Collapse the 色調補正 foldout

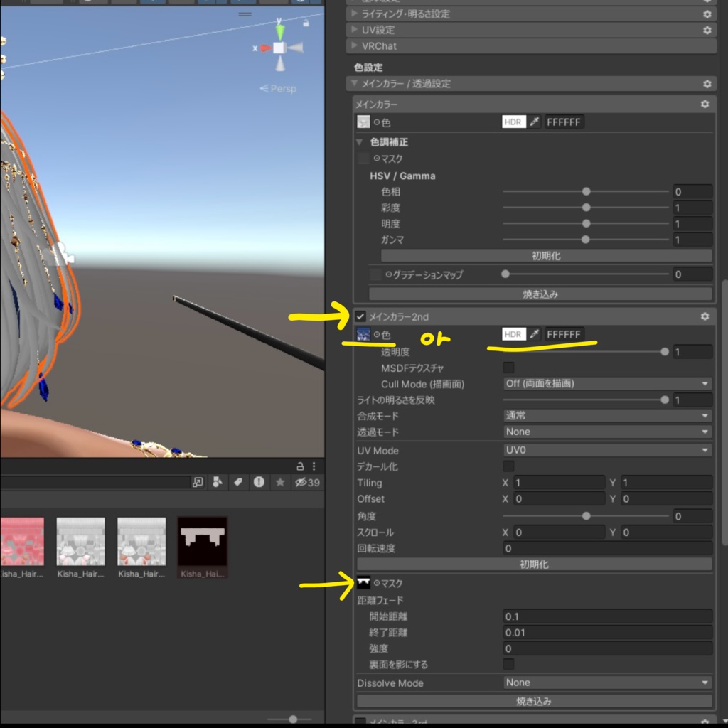(359, 141)
